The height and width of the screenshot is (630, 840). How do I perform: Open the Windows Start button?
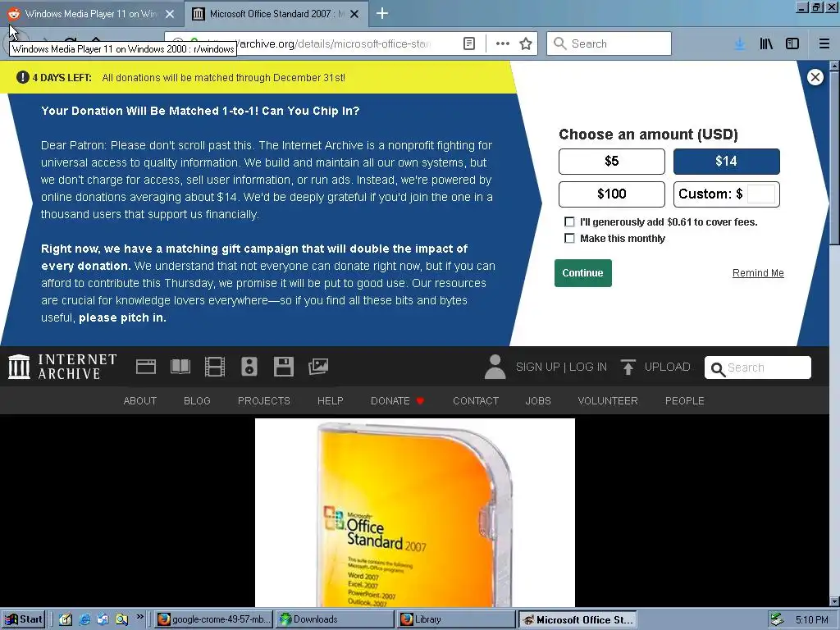[x=24, y=619]
